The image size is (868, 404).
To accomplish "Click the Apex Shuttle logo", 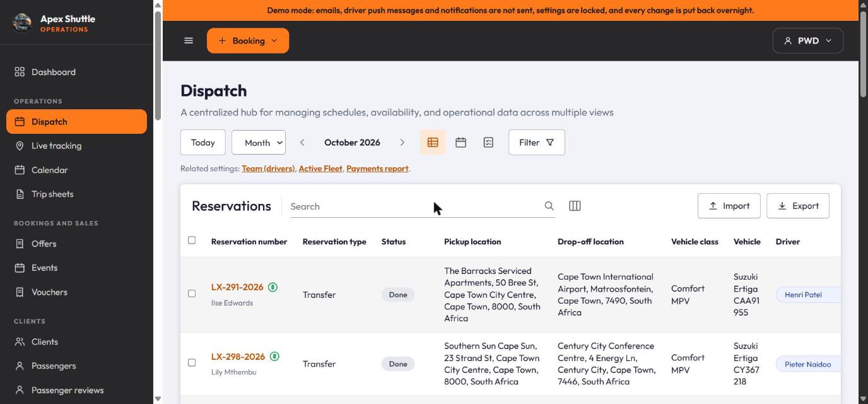I will pos(22,23).
